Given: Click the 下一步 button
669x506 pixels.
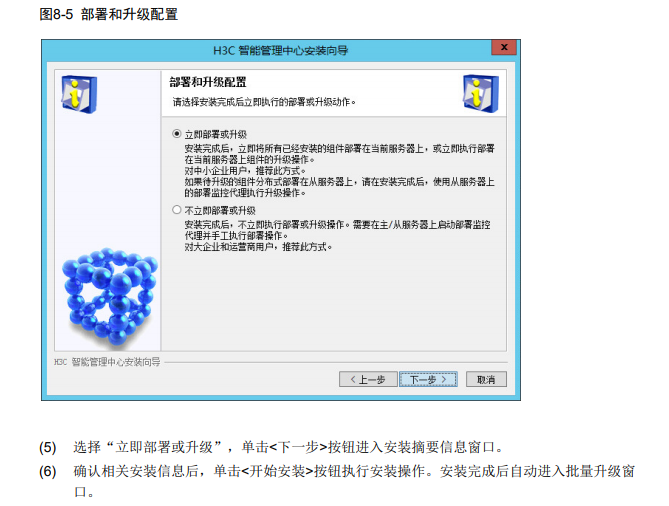Looking at the screenshot, I should (428, 379).
